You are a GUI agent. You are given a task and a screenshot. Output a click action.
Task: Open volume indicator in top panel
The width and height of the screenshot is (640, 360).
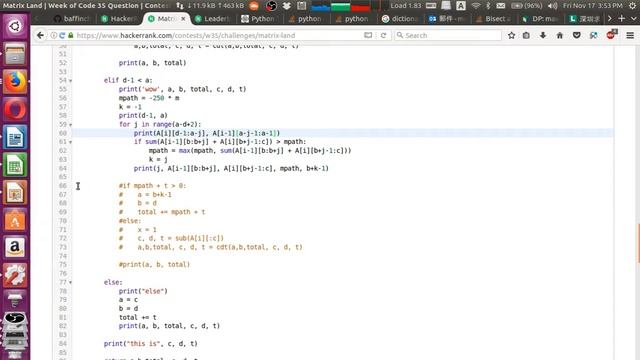click(552, 6)
